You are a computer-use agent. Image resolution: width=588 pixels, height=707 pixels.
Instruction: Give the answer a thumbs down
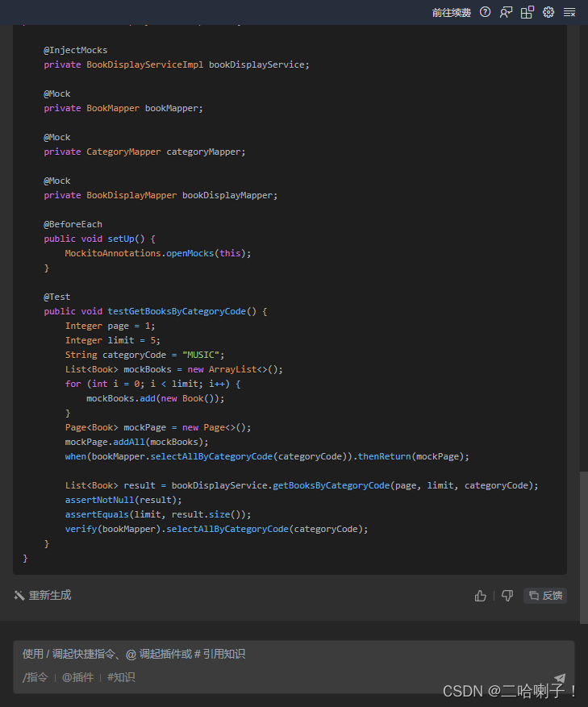click(507, 596)
